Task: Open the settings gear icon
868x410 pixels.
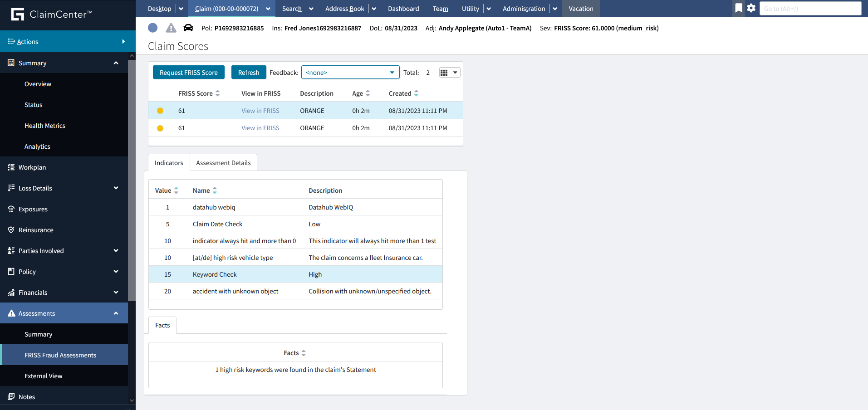Action: pos(751,8)
